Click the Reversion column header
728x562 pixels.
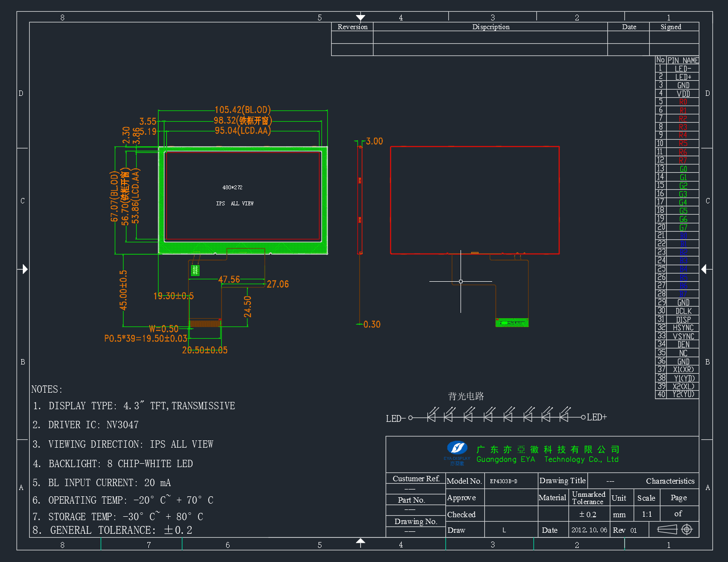point(353,27)
